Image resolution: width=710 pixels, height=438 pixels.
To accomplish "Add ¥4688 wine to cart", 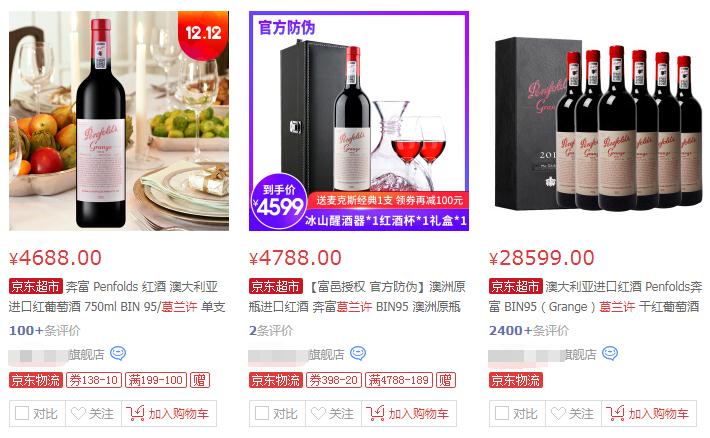I will click(169, 414).
